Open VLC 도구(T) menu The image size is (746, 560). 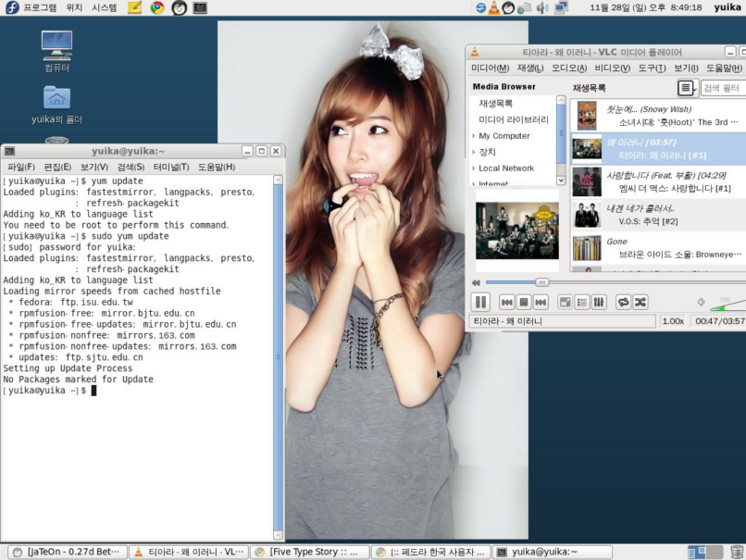tap(652, 68)
